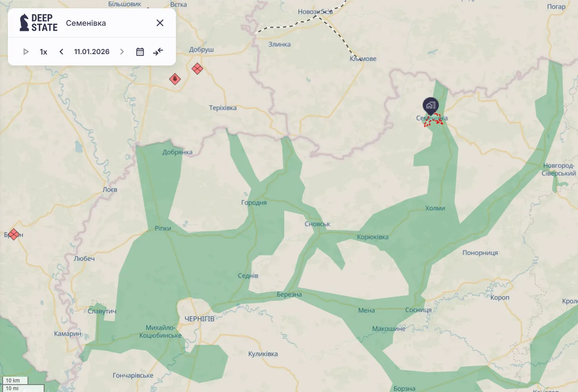Change the 1x playback speed
The width and height of the screenshot is (578, 392).
(x=43, y=52)
